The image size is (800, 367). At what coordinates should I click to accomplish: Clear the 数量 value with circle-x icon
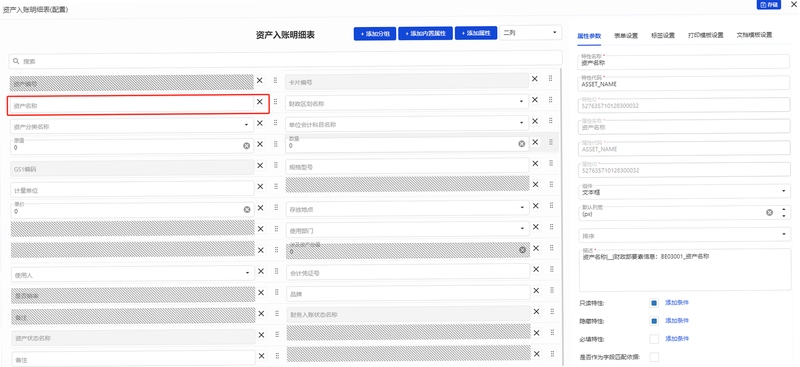[521, 144]
